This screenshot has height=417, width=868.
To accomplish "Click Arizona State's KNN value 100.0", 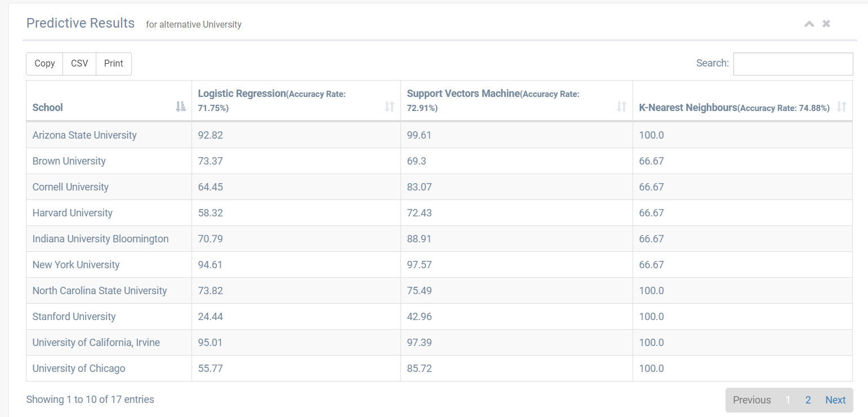I will [652, 135].
